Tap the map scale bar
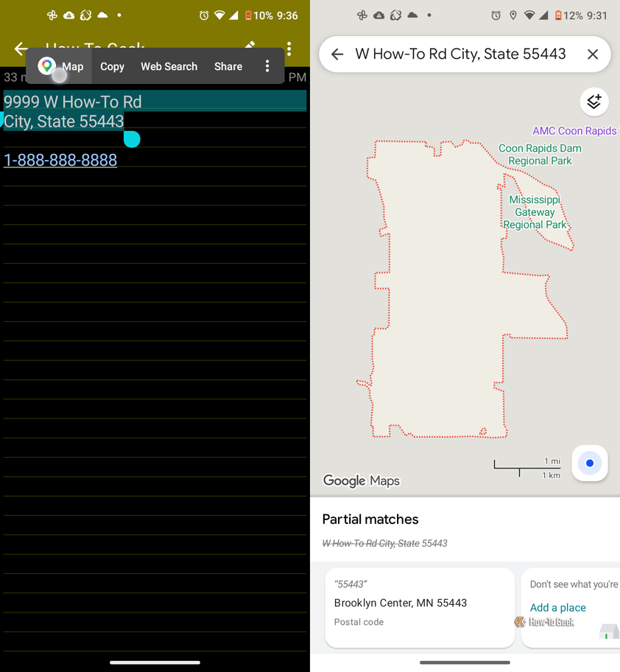The width and height of the screenshot is (620, 672). click(x=527, y=468)
